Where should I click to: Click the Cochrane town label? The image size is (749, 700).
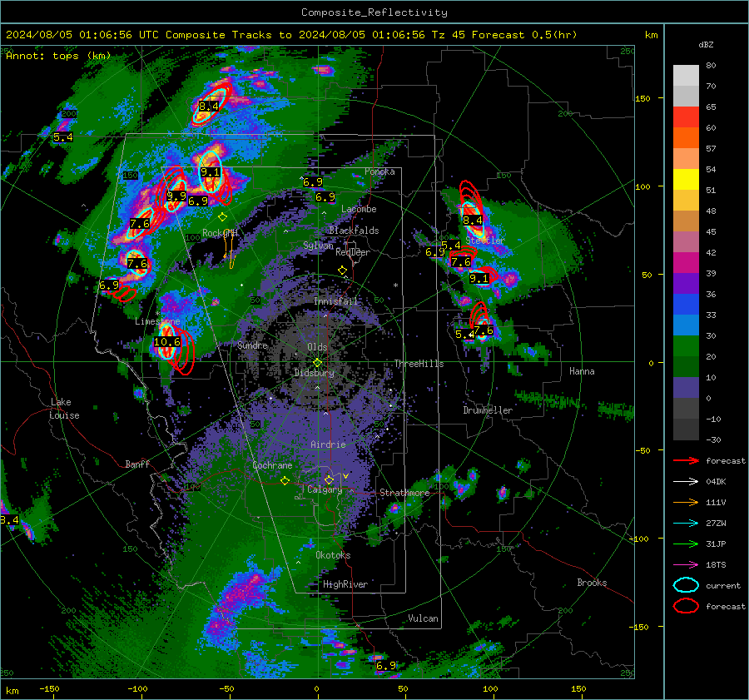[x=272, y=465]
